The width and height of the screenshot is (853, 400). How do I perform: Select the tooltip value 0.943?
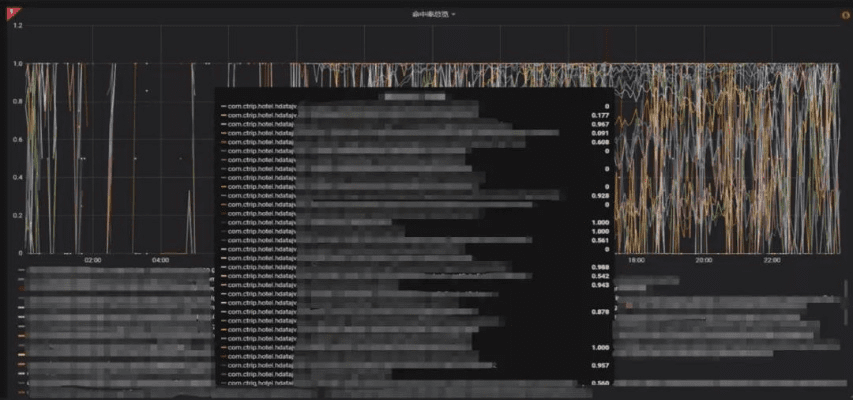[600, 285]
